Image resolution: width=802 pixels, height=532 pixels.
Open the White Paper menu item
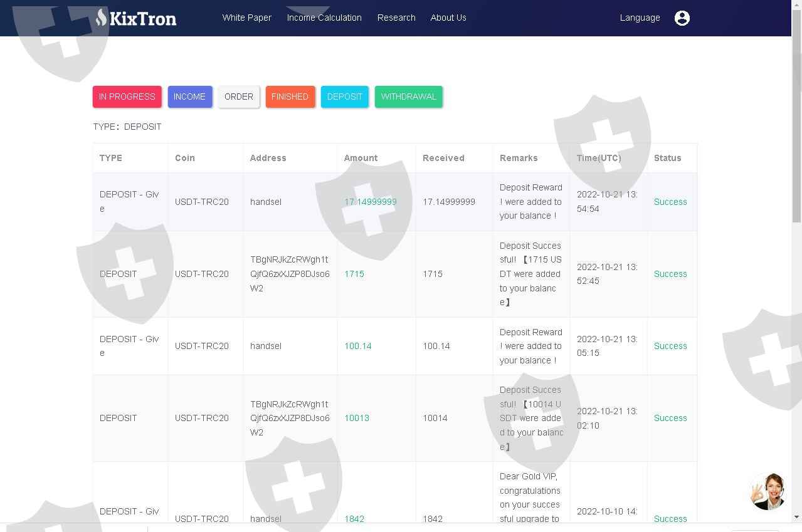247,18
